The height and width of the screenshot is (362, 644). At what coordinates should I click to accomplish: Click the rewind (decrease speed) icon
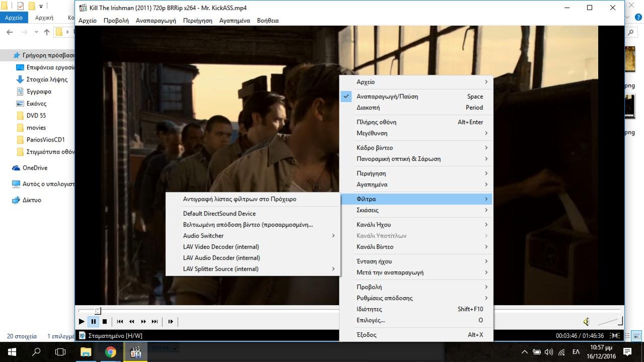[x=131, y=321]
